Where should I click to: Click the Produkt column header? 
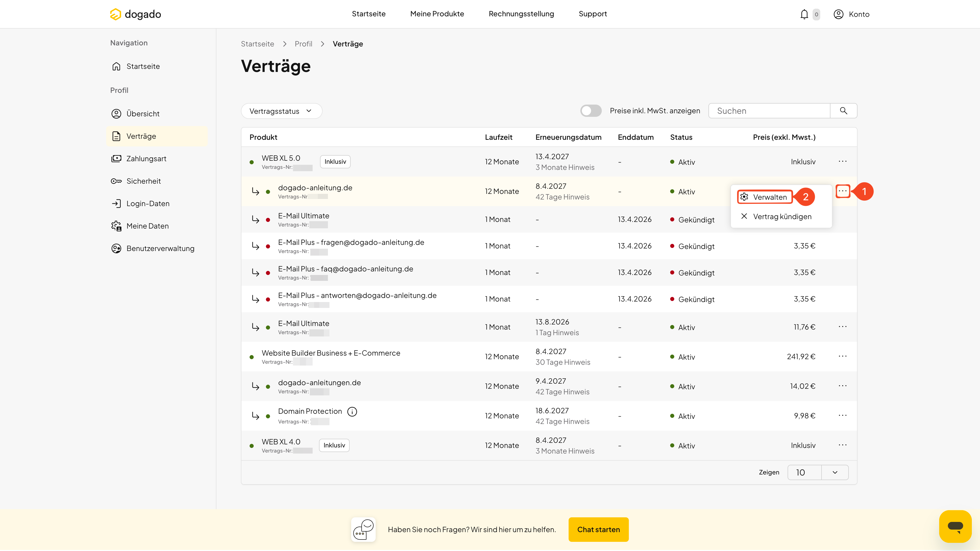[263, 137]
